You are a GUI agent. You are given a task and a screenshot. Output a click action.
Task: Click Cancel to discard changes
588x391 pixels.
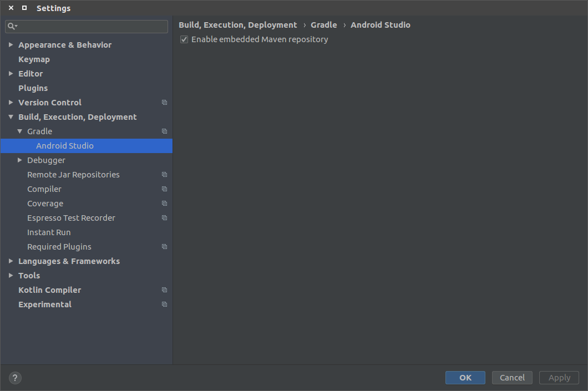(512, 378)
